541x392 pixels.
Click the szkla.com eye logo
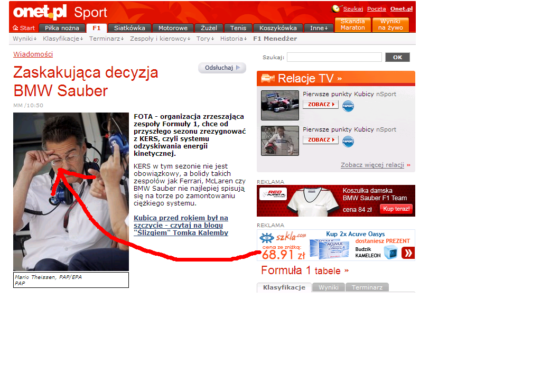[x=266, y=238]
